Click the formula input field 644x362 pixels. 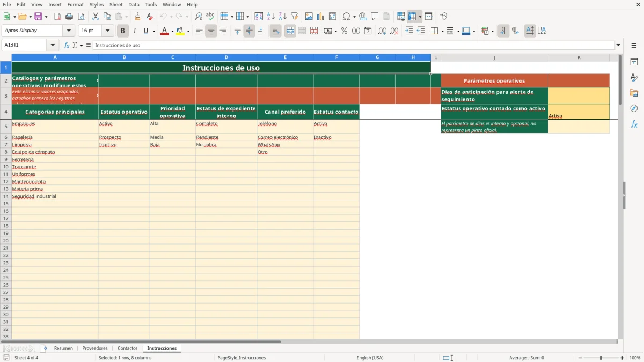point(354,45)
